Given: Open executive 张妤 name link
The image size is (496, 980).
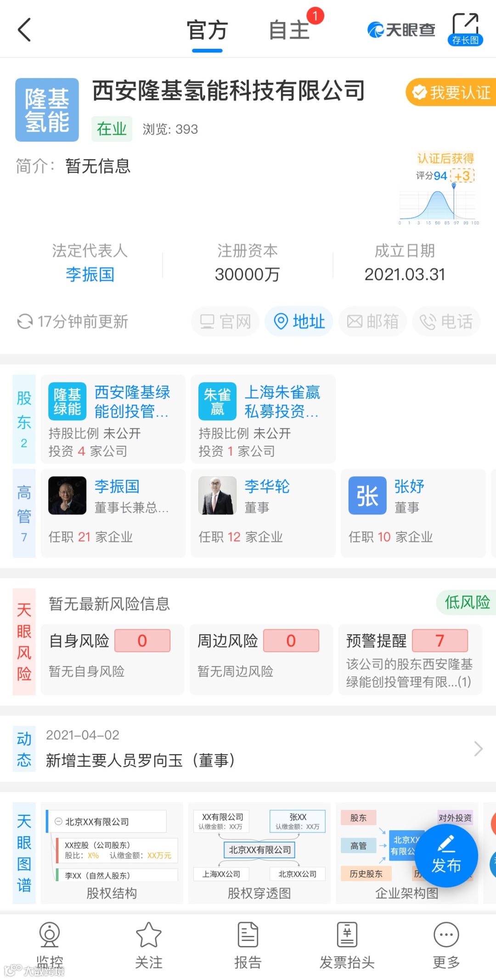Looking at the screenshot, I should click(x=409, y=486).
